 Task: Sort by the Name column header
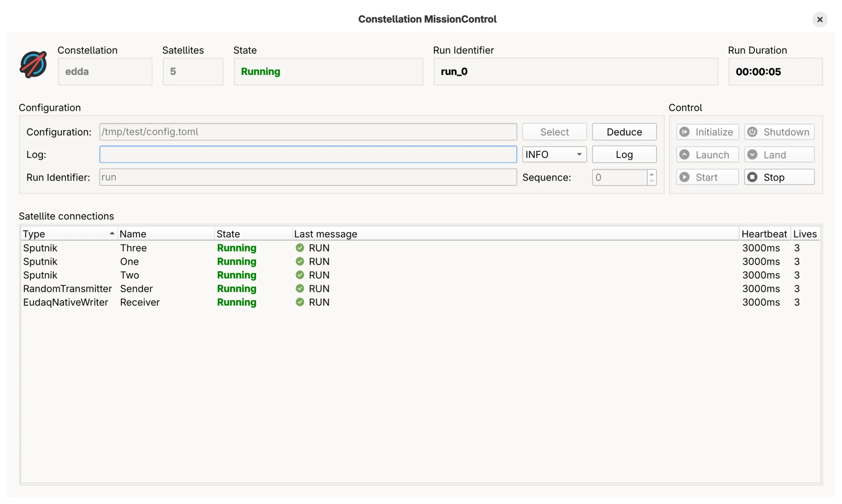pos(166,234)
